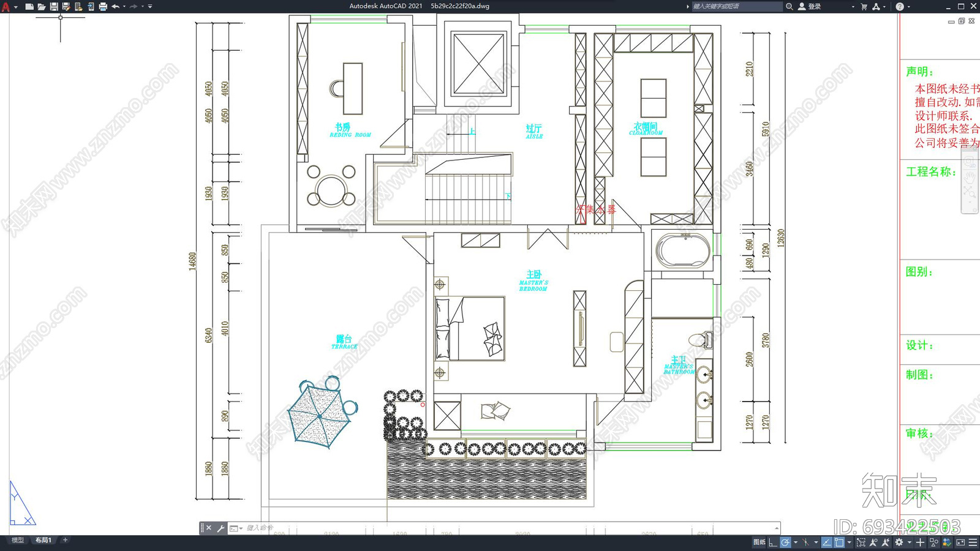This screenshot has width=980, height=551.
Task: Close the command line with X button
Action: point(209,528)
